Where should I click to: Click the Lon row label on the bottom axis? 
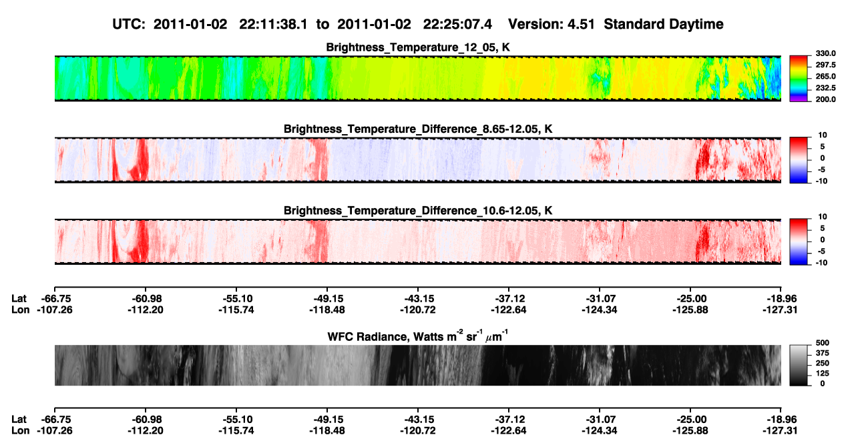[x=21, y=430]
